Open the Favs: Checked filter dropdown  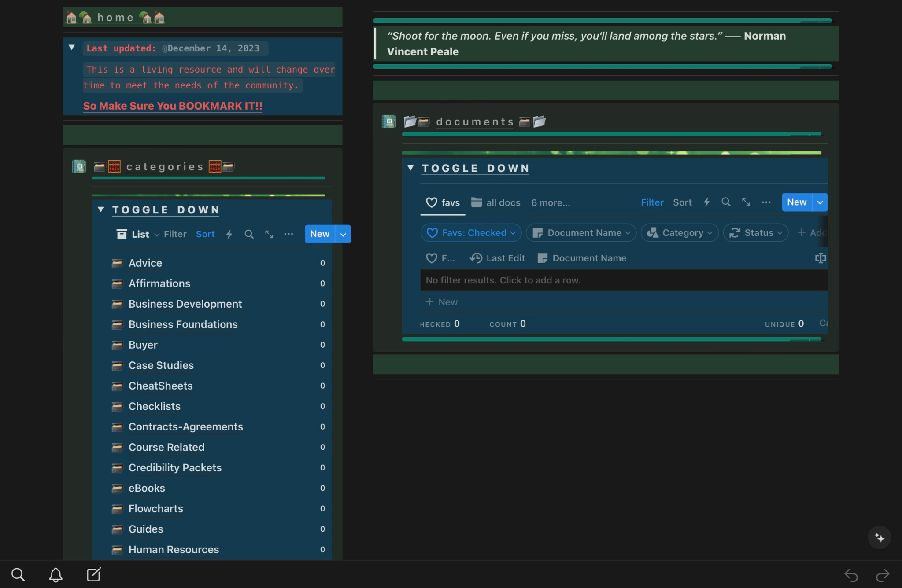click(471, 233)
